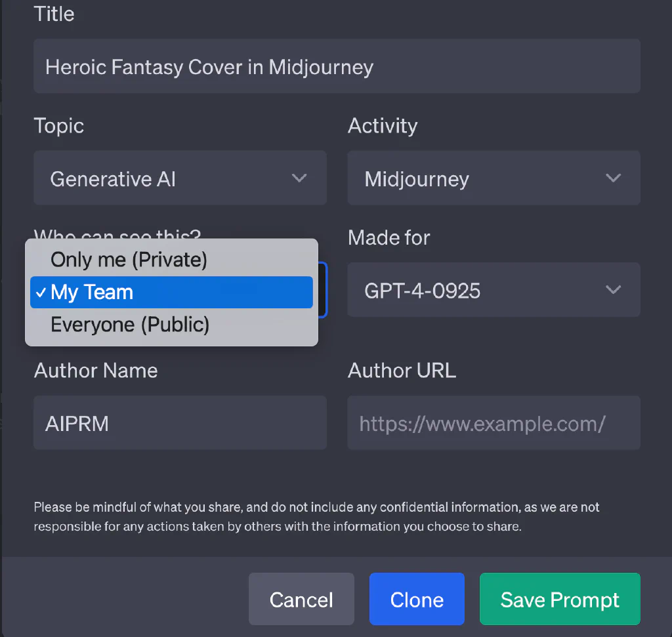Image resolution: width=672 pixels, height=637 pixels.
Task: Open the Topic dropdown showing Generative AI
Action: 180,178
